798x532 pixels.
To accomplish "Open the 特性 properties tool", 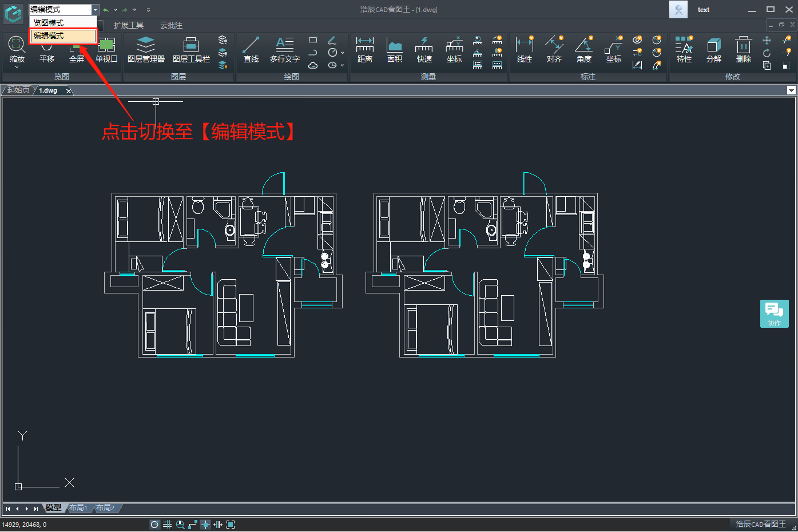I will (684, 50).
